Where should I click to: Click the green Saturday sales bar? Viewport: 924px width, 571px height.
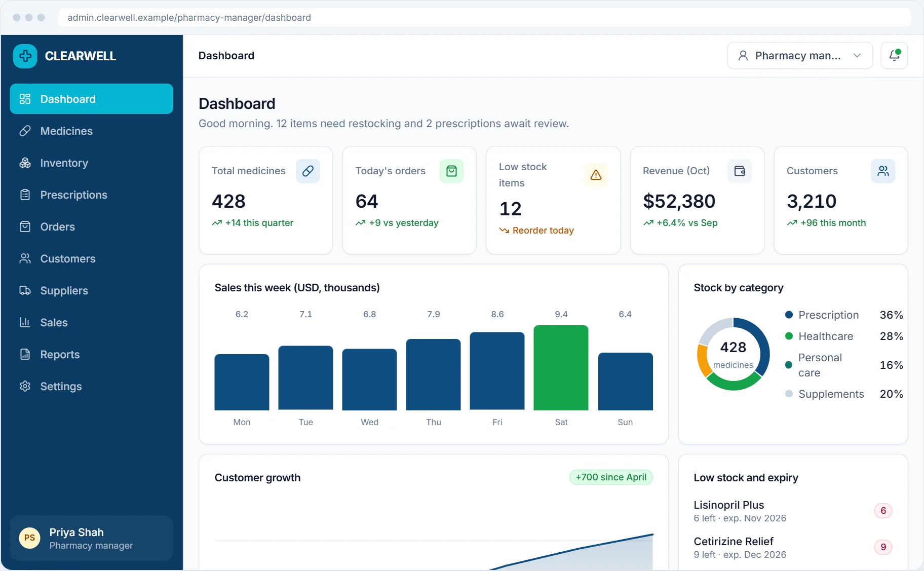click(561, 368)
